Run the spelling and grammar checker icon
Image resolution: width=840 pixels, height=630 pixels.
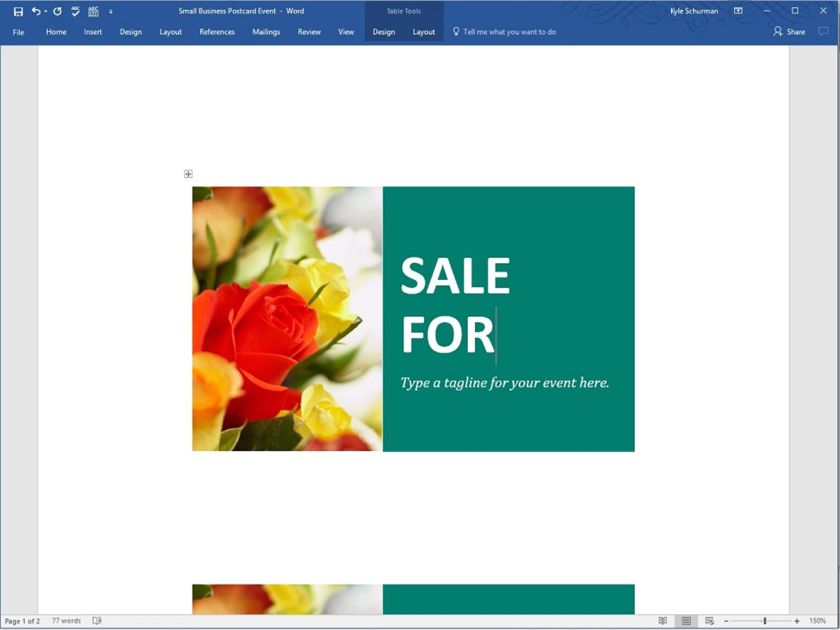(x=76, y=11)
